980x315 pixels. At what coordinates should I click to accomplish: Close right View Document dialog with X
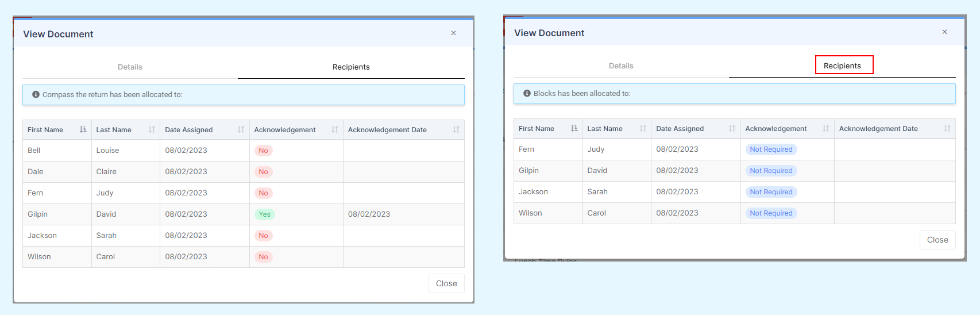click(x=944, y=32)
